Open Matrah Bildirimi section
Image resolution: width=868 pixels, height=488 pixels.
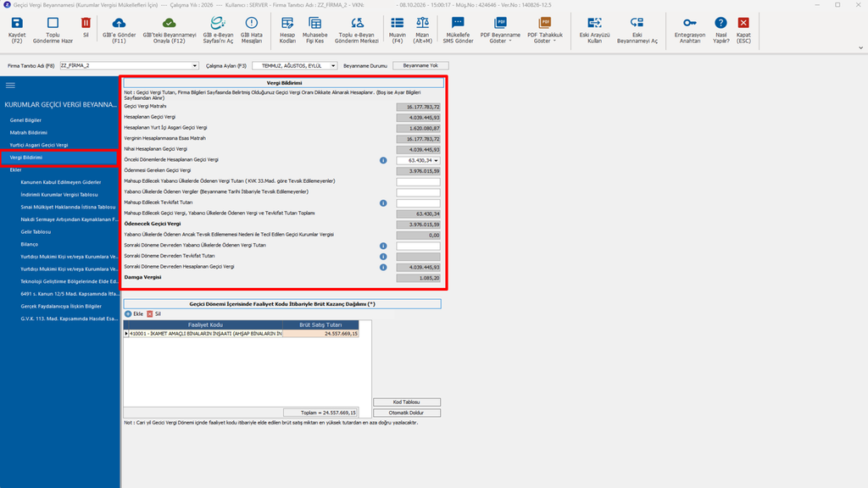(x=28, y=133)
